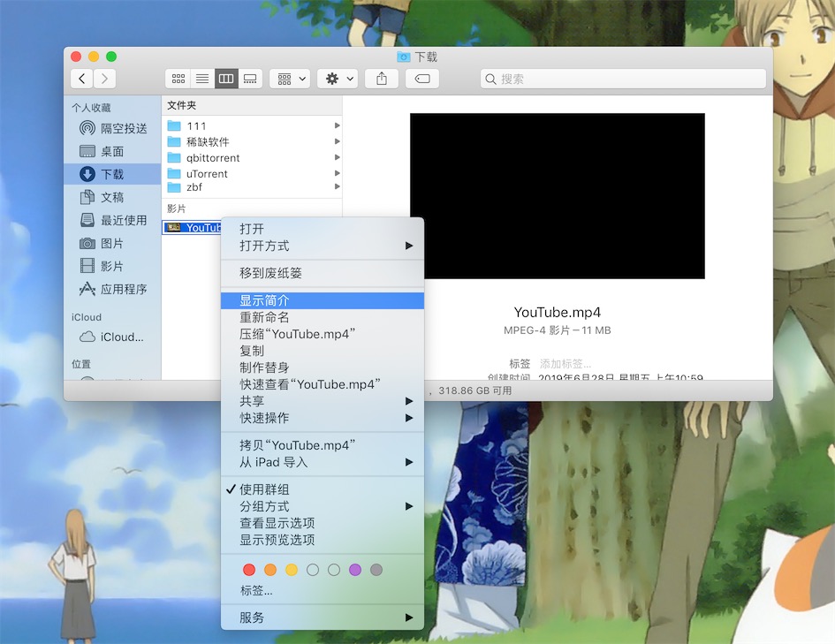Choose 标签… in the context menu
Screen dimensions: 835x644
pos(323,590)
